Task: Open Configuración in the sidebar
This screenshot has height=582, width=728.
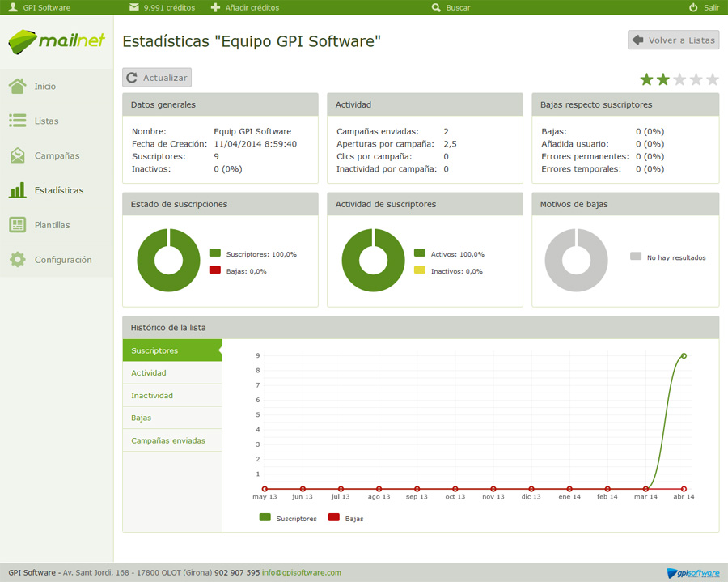Action: (x=63, y=260)
